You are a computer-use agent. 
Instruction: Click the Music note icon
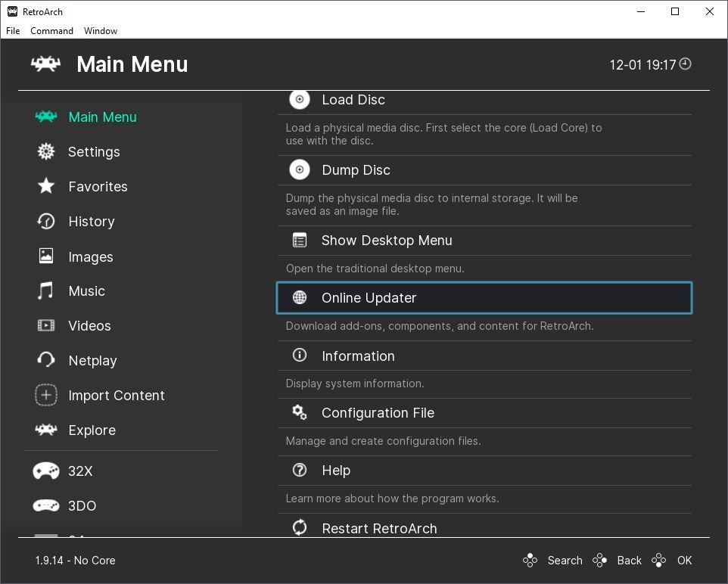[45, 290]
